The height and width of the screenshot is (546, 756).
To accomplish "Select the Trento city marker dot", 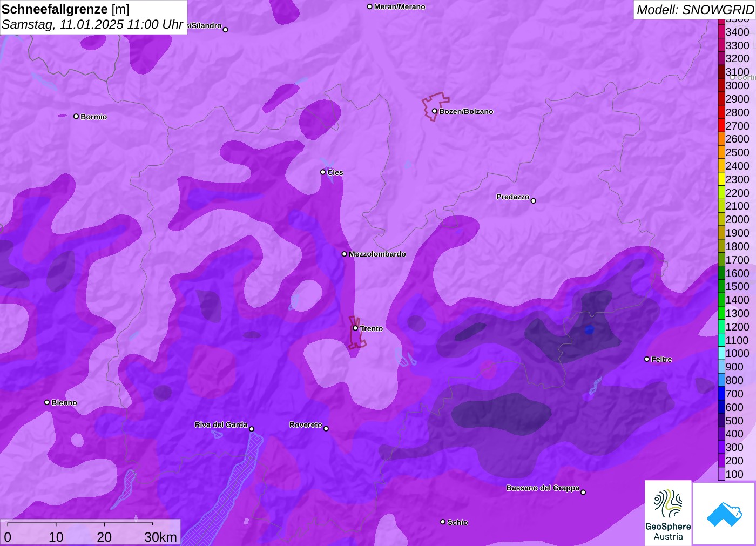I will [x=355, y=328].
